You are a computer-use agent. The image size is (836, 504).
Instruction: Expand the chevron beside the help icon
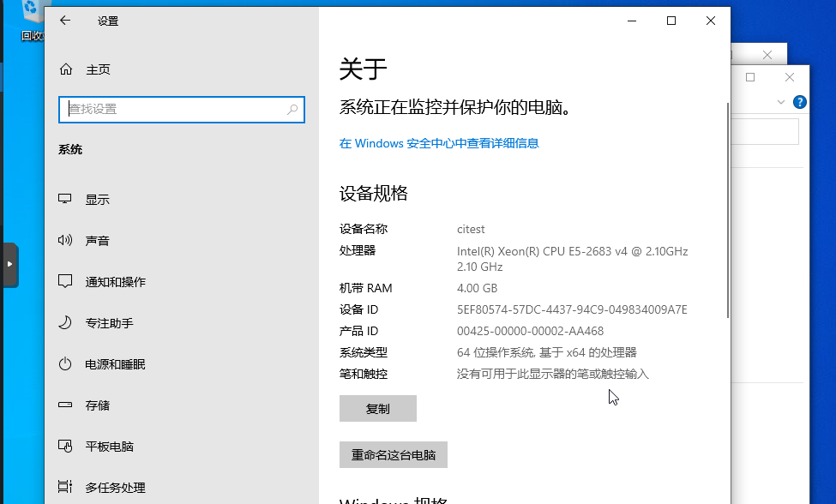tap(781, 102)
